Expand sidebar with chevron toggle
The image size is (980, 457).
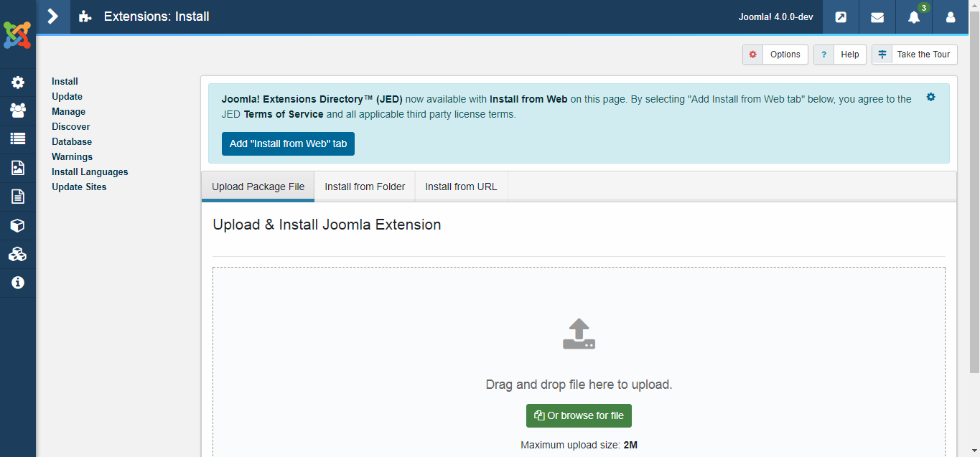[x=52, y=17]
